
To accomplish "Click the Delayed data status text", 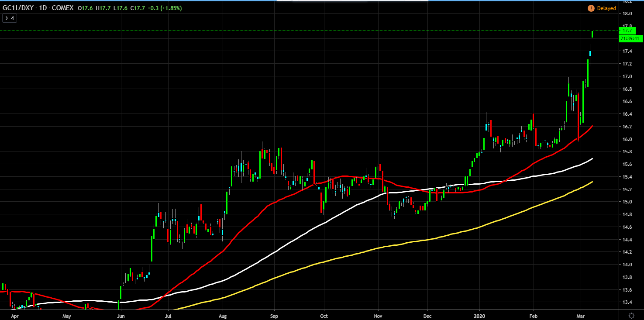I will (x=606, y=8).
